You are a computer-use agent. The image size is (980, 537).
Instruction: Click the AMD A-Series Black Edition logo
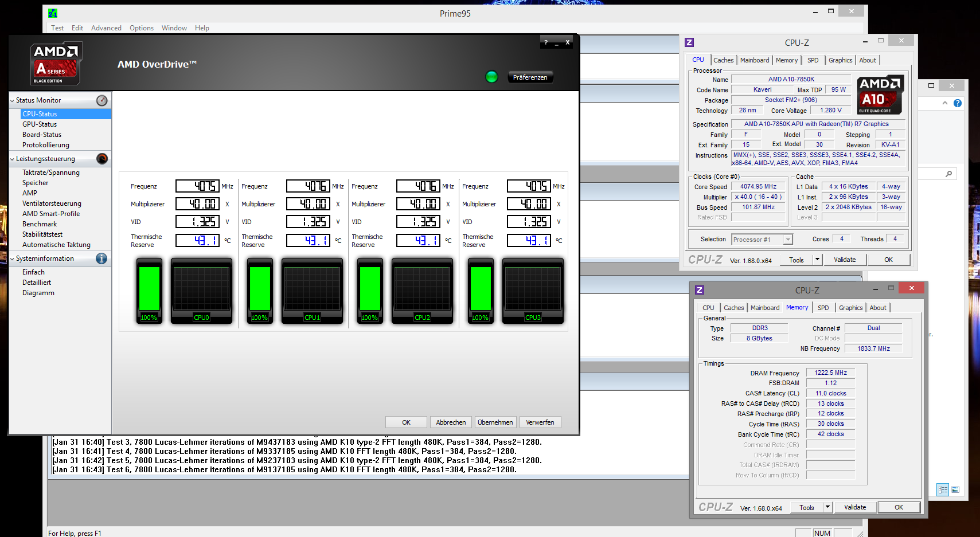pyautogui.click(x=56, y=64)
